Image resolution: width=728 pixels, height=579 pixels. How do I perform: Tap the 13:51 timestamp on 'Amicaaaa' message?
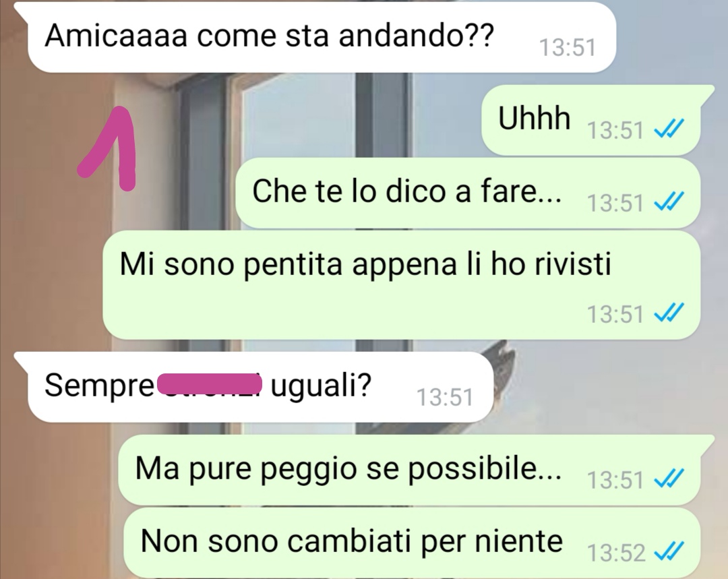pos(567,48)
